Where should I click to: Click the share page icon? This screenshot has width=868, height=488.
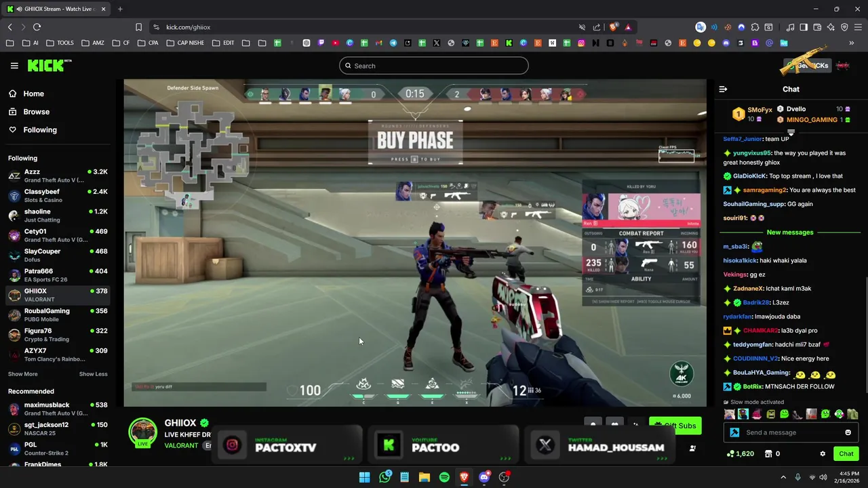pos(597,27)
